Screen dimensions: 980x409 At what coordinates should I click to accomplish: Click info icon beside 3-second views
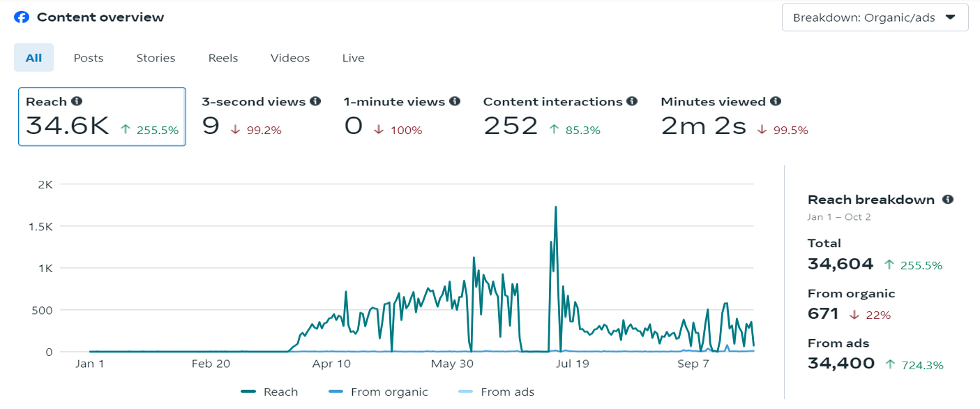click(315, 101)
